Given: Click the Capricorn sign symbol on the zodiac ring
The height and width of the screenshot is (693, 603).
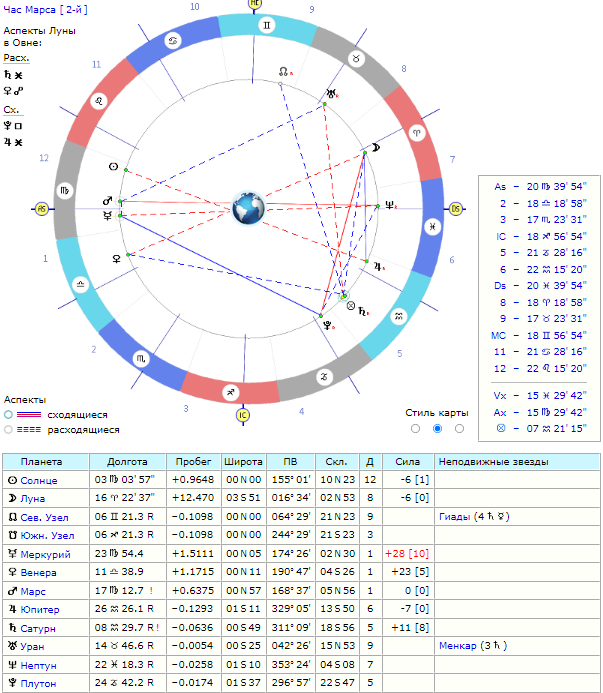Looking at the screenshot, I should (x=324, y=377).
